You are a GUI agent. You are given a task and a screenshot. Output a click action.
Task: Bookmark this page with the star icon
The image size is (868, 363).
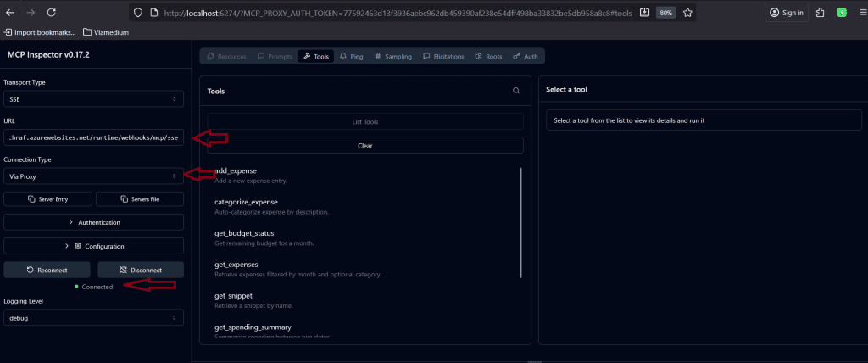tap(687, 13)
